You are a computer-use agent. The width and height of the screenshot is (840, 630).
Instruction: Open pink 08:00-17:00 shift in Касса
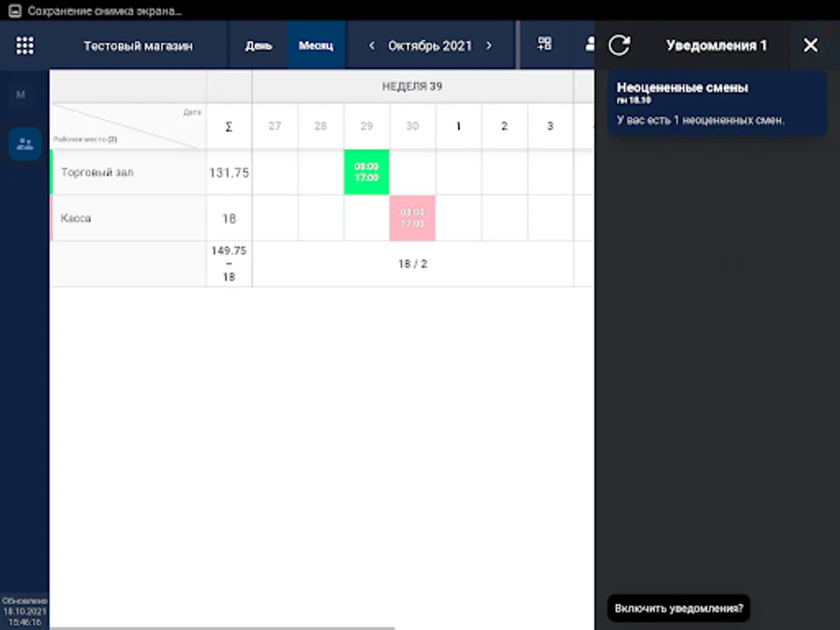point(412,218)
